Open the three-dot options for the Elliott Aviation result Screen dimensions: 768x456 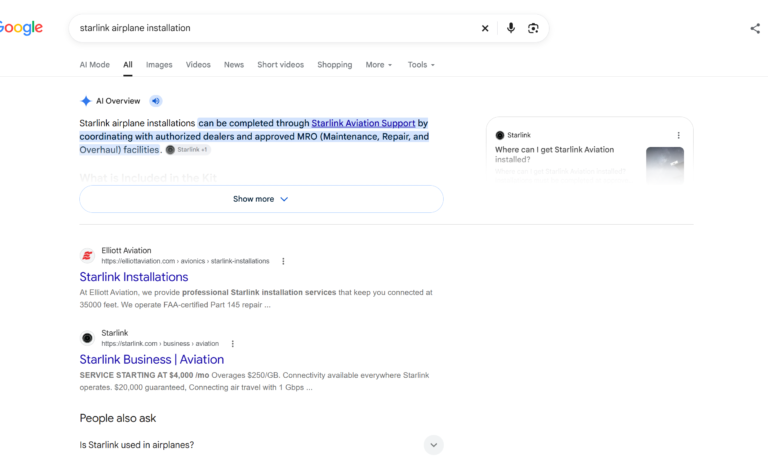[283, 261]
